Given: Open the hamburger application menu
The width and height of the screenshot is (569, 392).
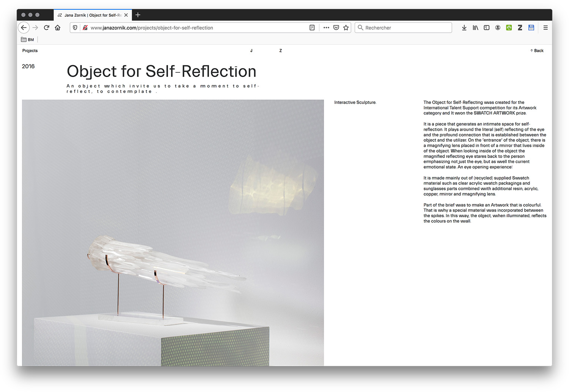Looking at the screenshot, I should click(x=545, y=28).
